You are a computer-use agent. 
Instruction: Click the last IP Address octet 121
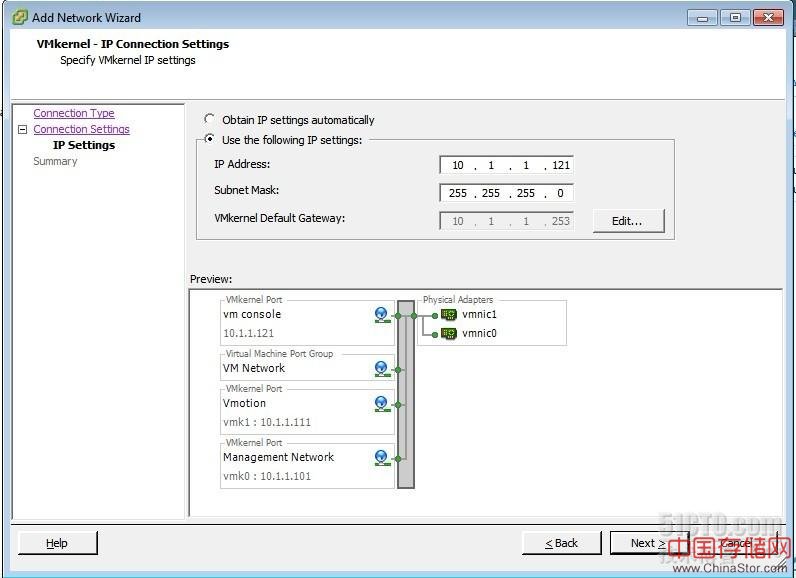point(561,165)
